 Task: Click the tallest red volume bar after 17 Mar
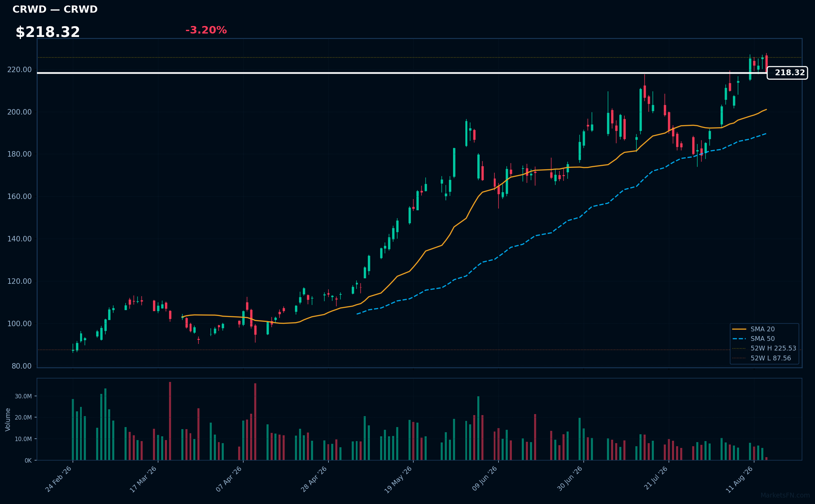[170, 421]
